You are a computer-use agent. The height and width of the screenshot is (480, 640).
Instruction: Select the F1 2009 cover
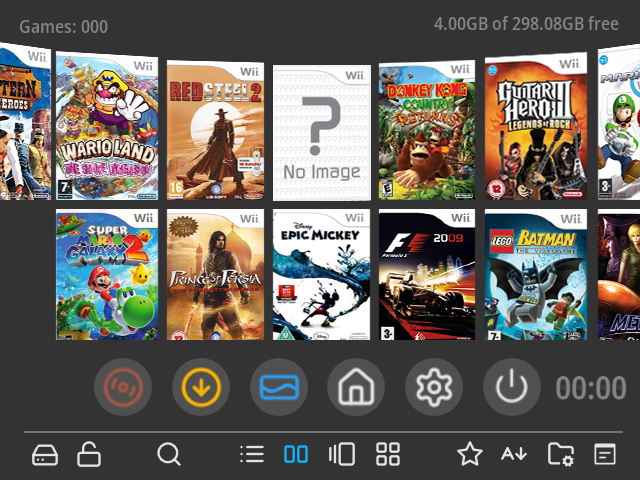427,275
